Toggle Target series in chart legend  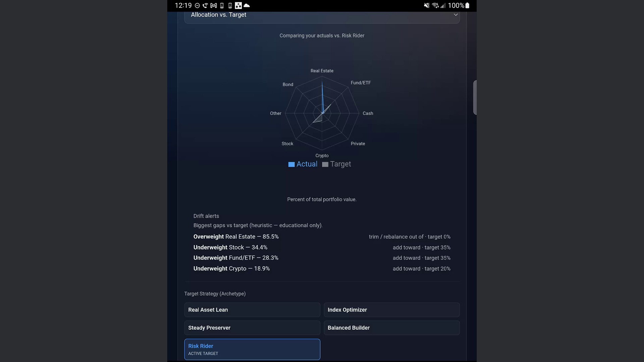pos(336,164)
